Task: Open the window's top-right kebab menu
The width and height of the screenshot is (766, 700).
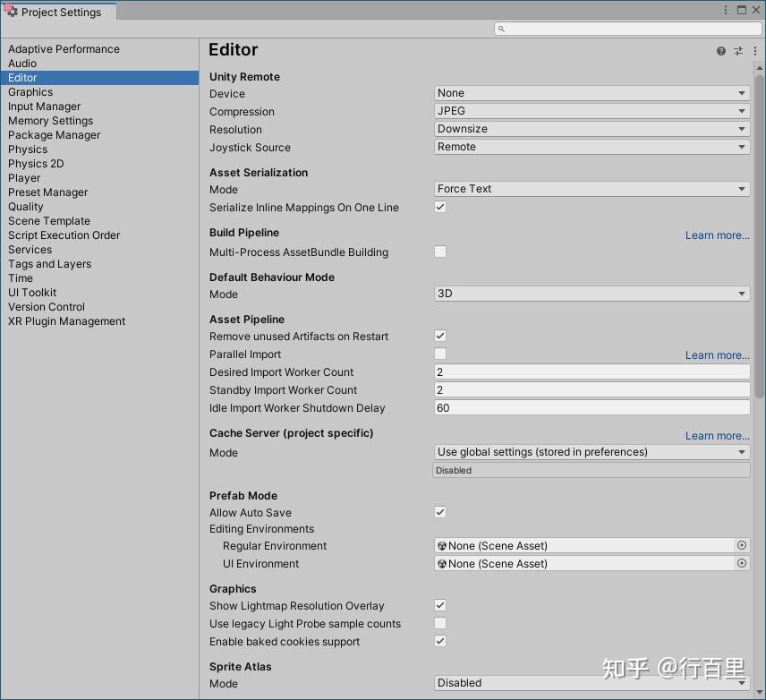Action: tap(725, 9)
